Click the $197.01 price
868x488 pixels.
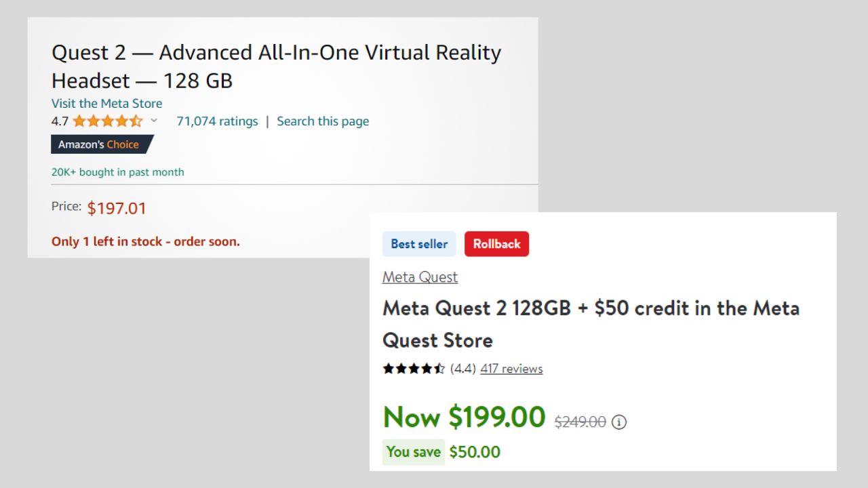(117, 208)
